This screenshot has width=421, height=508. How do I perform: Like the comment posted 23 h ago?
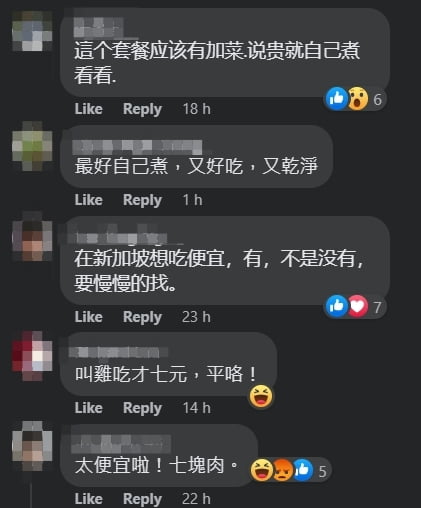(x=88, y=317)
